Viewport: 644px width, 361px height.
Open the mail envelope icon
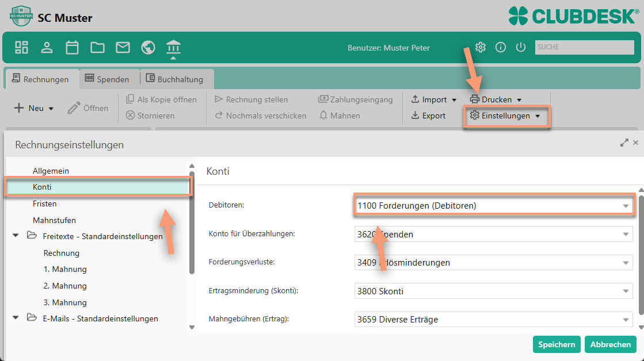123,48
